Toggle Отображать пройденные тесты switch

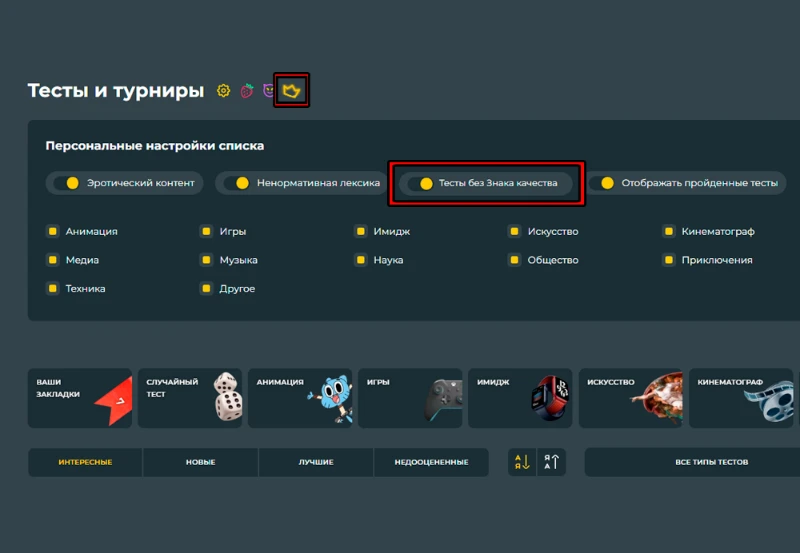(x=602, y=183)
